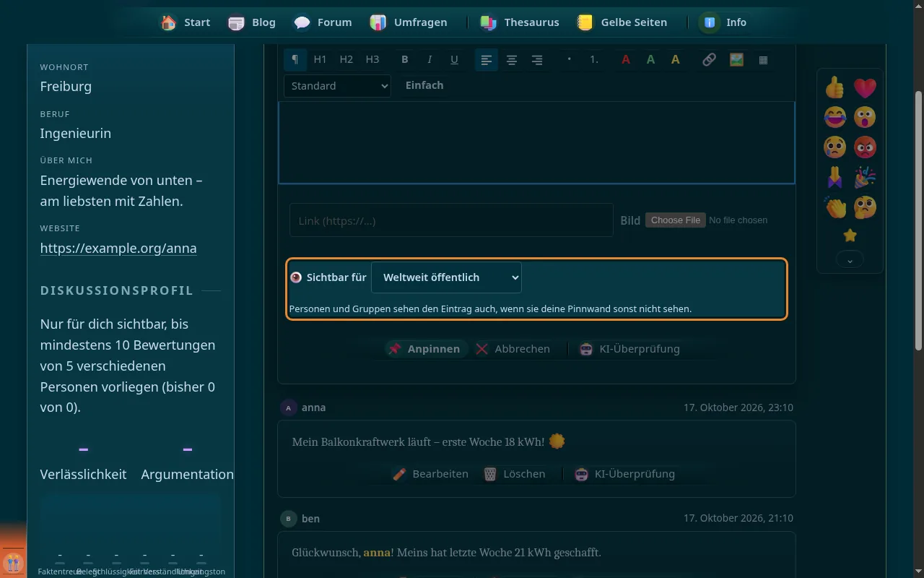Viewport: 924px width, 578px height.
Task: Switch to Einfach editor mode
Action: (424, 85)
